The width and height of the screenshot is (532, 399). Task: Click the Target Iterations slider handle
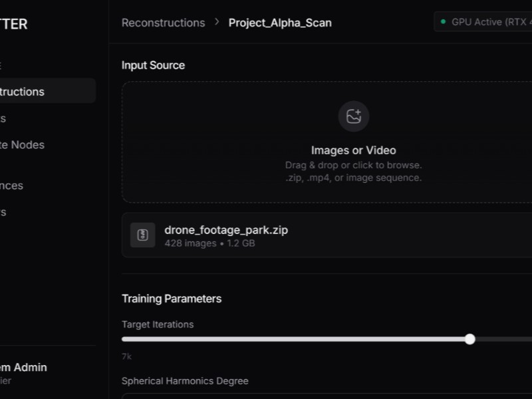click(470, 339)
